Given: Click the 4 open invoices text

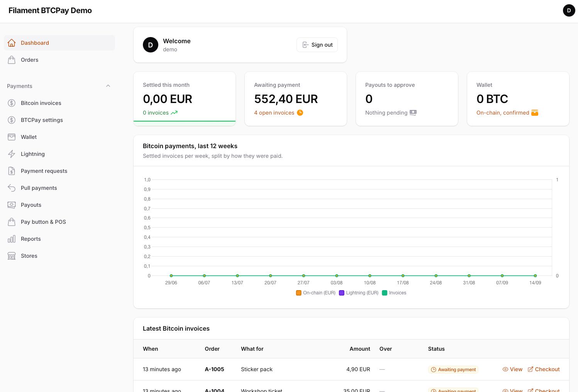Looking at the screenshot, I should click(x=274, y=113).
